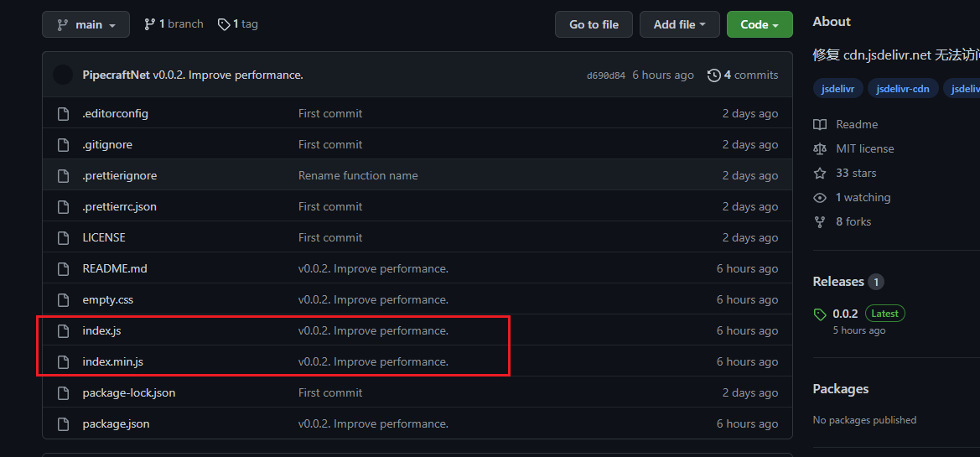The width and height of the screenshot is (980, 457).
Task: Click file icon next to .prettierignore
Action: click(x=63, y=176)
